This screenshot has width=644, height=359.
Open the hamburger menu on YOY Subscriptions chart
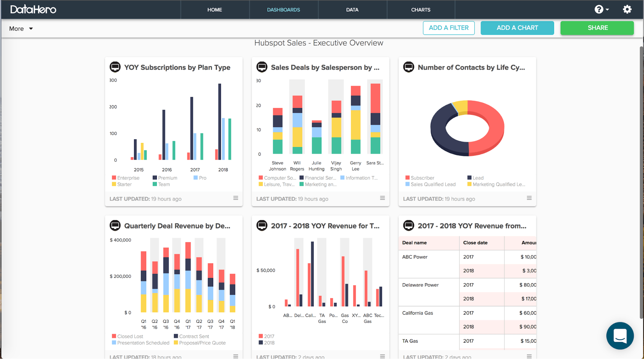[235, 198]
